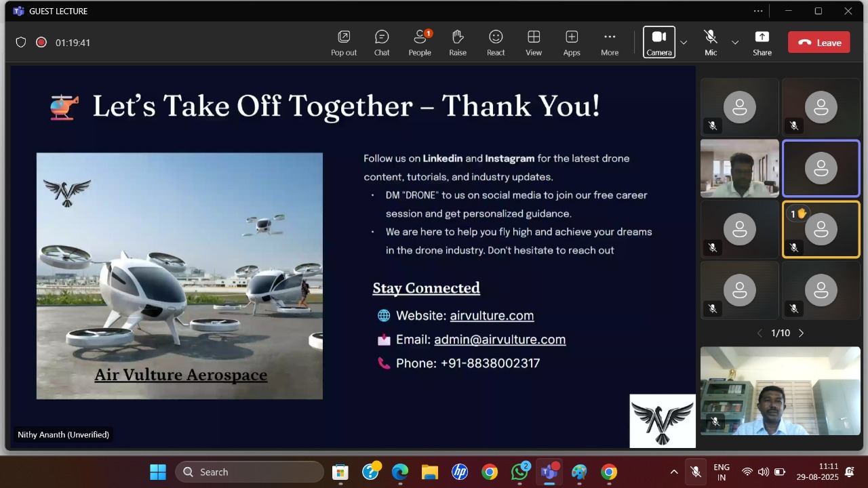Open the More actions menu
The image size is (868, 488).
610,43
